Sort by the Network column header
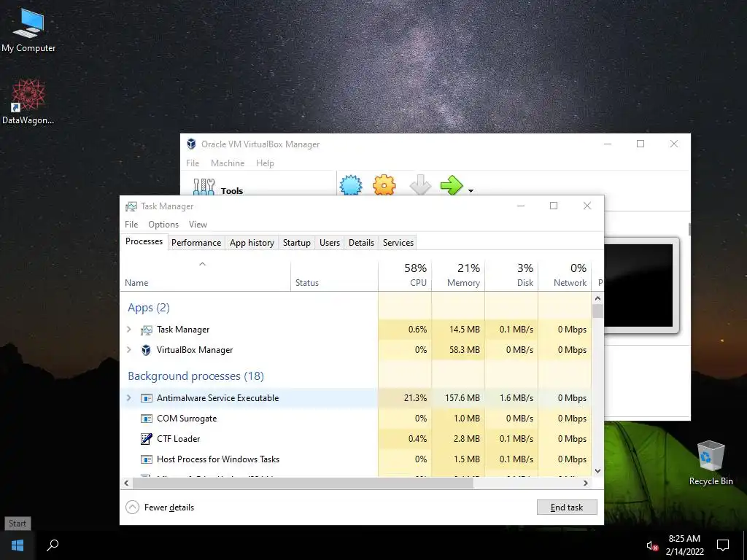The height and width of the screenshot is (560, 747). coord(565,275)
